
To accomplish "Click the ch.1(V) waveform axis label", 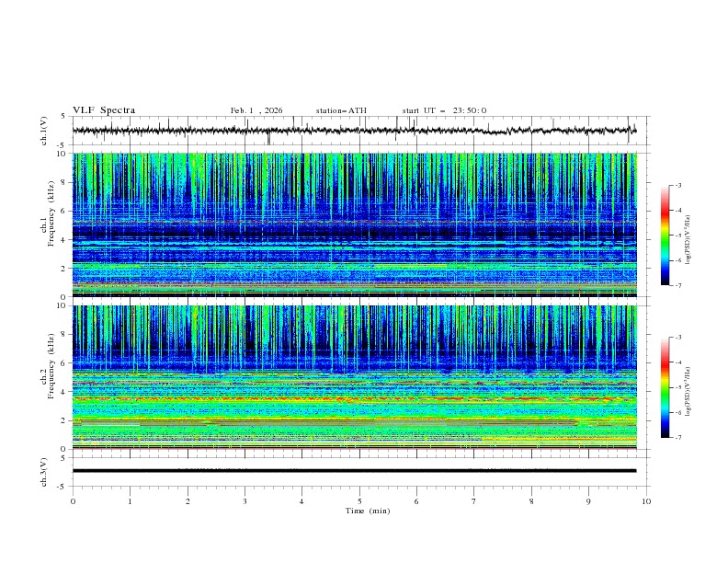I will click(x=44, y=132).
